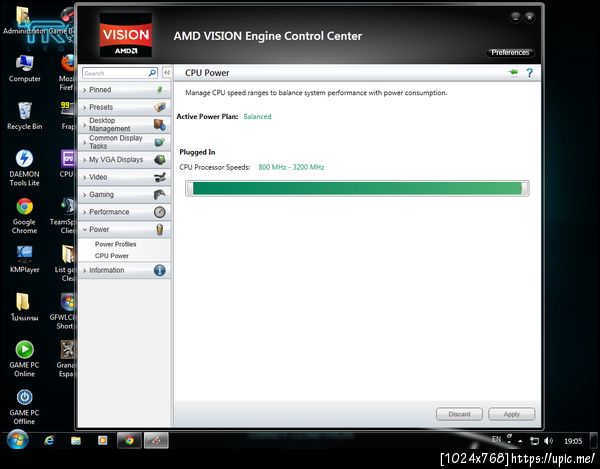Screen dimensions: 600x469
Task: Click the Information blue icon
Action: tap(160, 270)
